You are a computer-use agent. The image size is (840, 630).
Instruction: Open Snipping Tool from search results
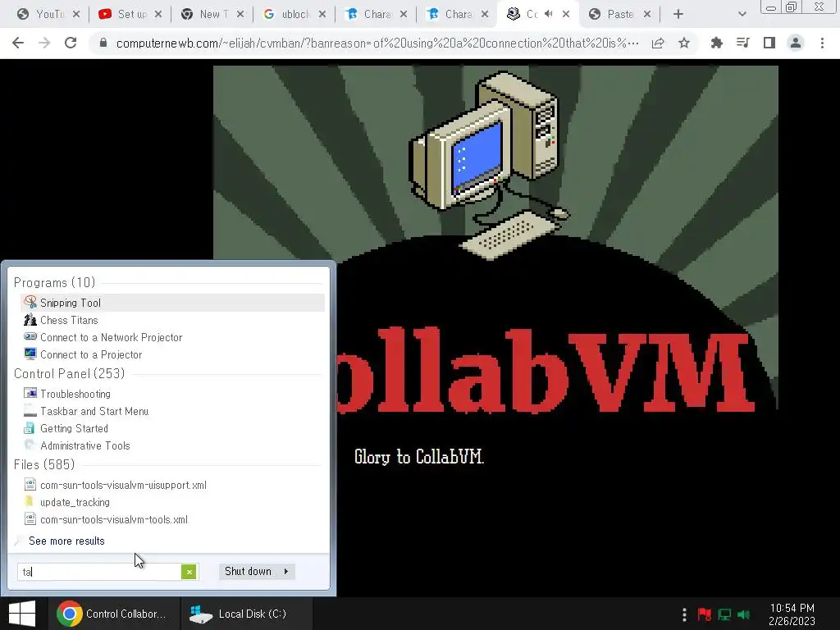click(172, 303)
